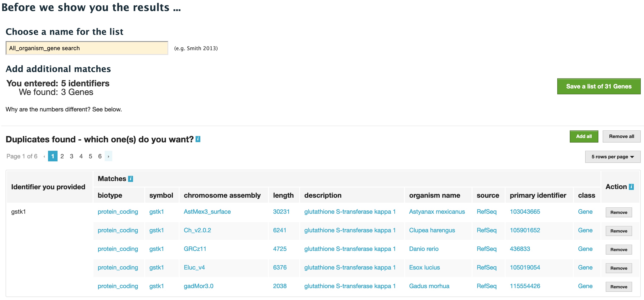This screenshot has width=644, height=300.
Task: Click length value 2038
Action: point(280,286)
